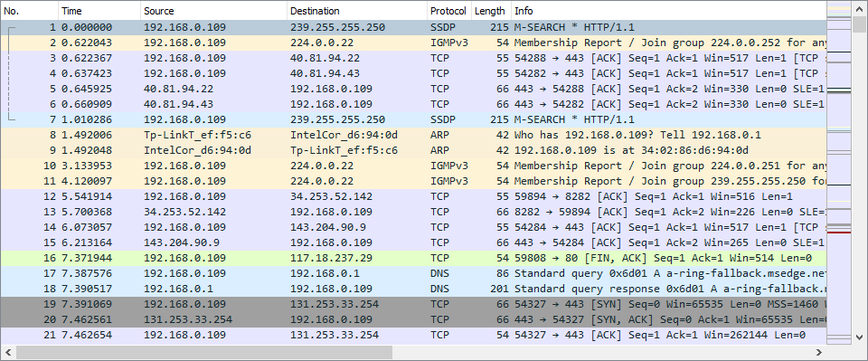Click the horizontal scrollbar thumb
The height and width of the screenshot is (361, 868).
[x=203, y=352]
